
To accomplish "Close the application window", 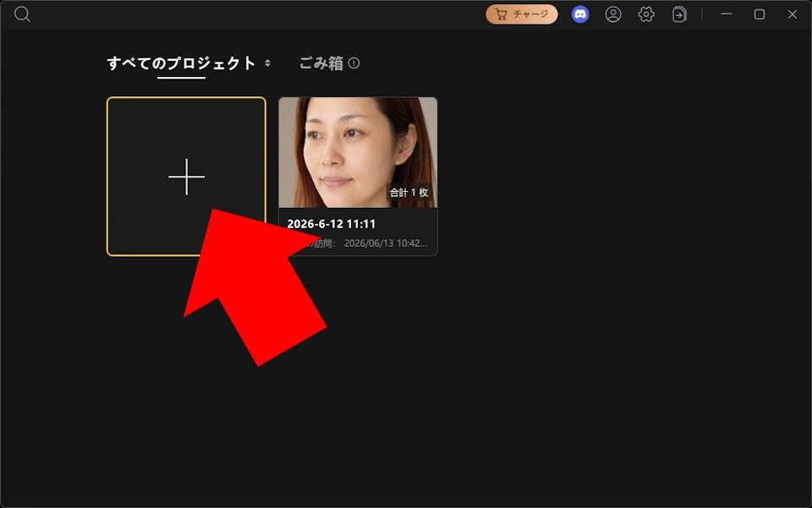I will click(793, 14).
